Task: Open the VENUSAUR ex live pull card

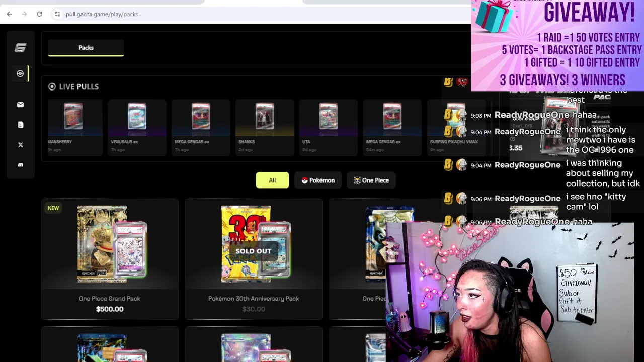Action: [137, 127]
